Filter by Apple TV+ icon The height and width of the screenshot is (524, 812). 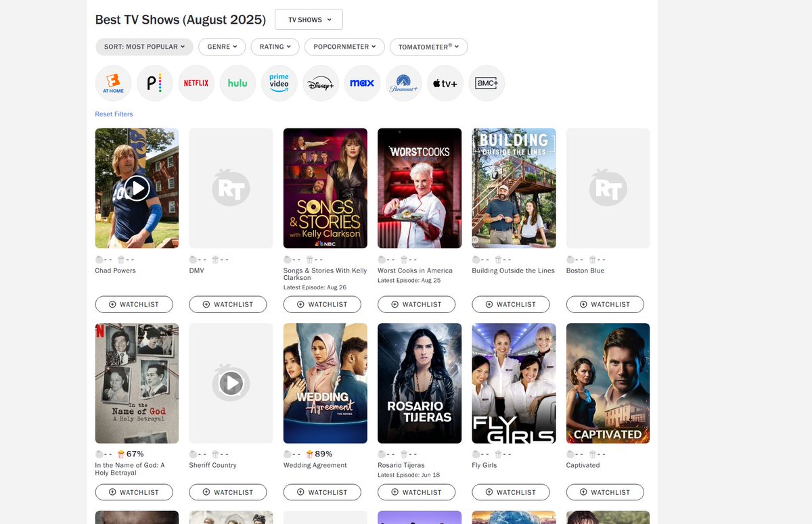click(x=445, y=83)
